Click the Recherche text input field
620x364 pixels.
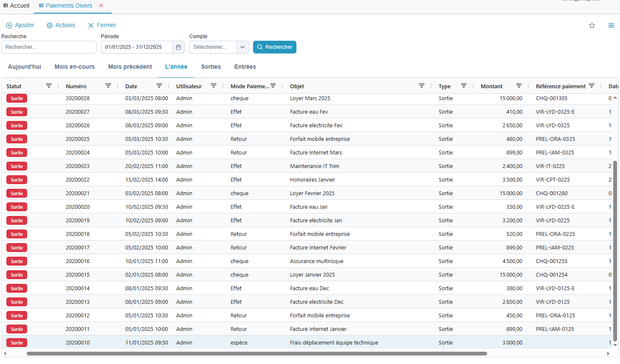click(49, 47)
